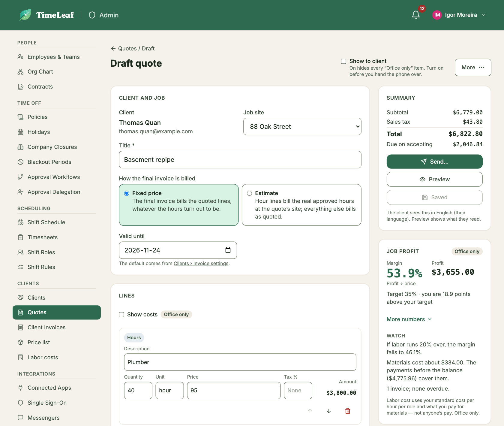The image size is (504, 426).
Task: Click the Quantity field showing 40
Action: 138,391
